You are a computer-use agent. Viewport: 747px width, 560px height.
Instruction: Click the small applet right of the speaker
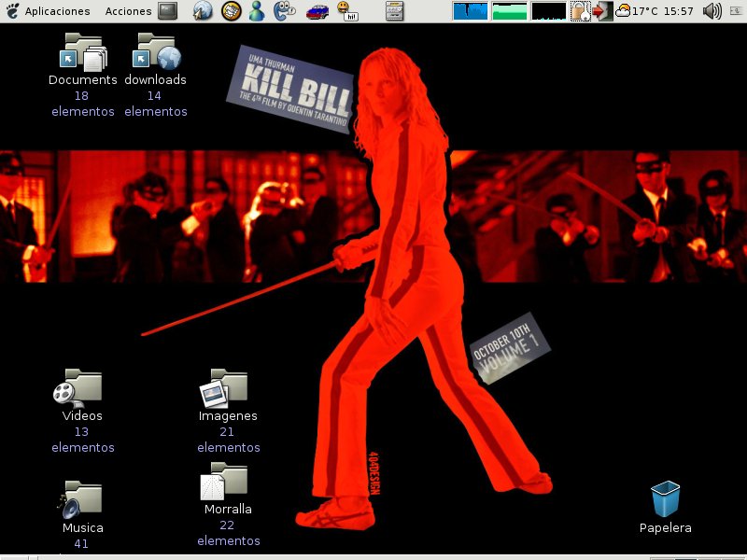point(737,10)
